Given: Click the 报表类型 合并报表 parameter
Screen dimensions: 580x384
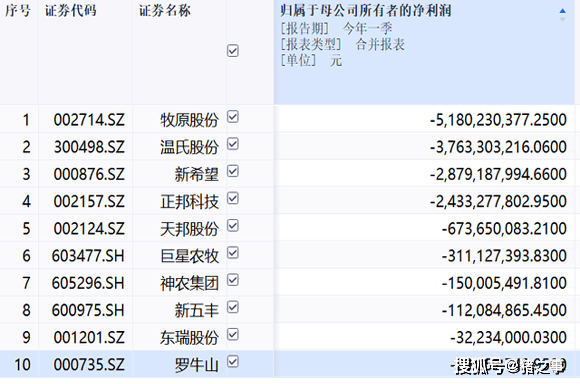Looking at the screenshot, I should click(x=343, y=44).
